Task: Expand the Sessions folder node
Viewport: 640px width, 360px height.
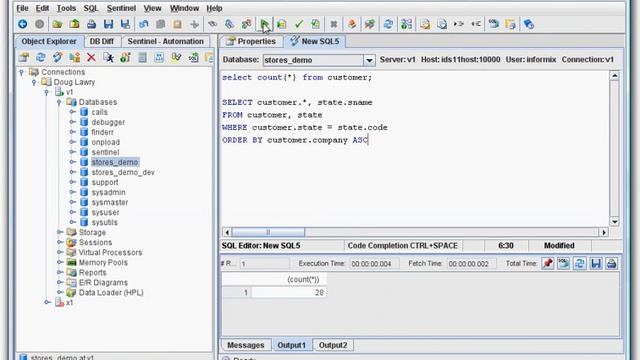Action: (x=60, y=242)
